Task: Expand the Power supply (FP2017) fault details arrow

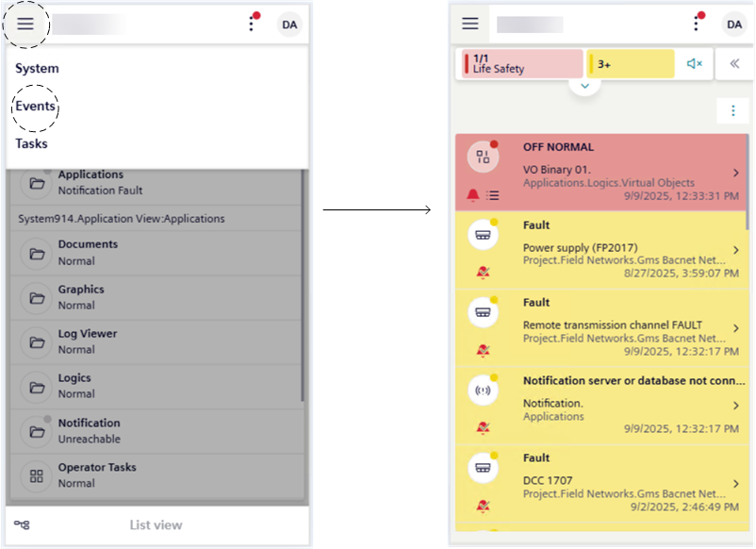Action: (735, 250)
